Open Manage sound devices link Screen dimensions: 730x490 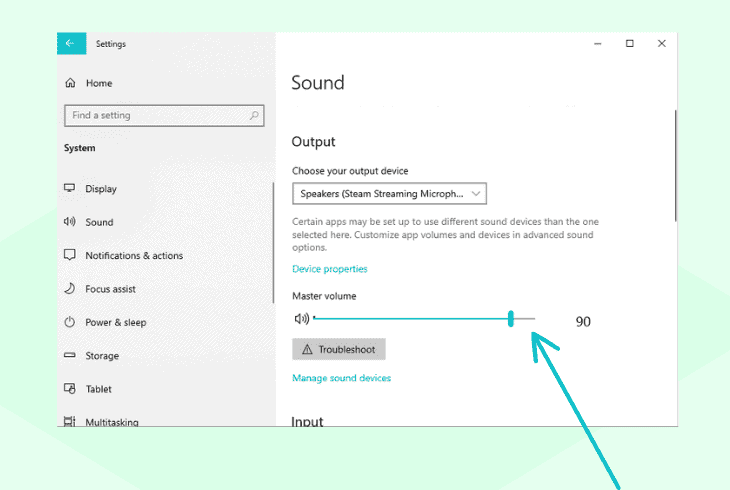341,378
